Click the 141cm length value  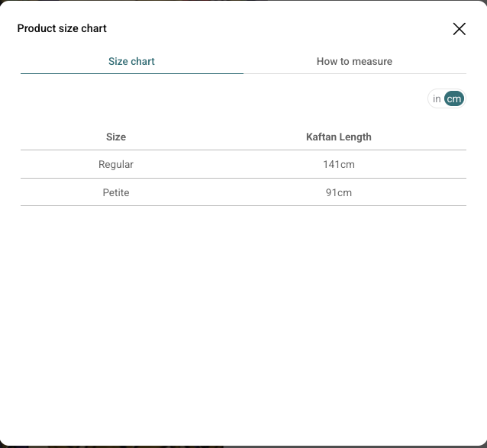[x=338, y=164]
